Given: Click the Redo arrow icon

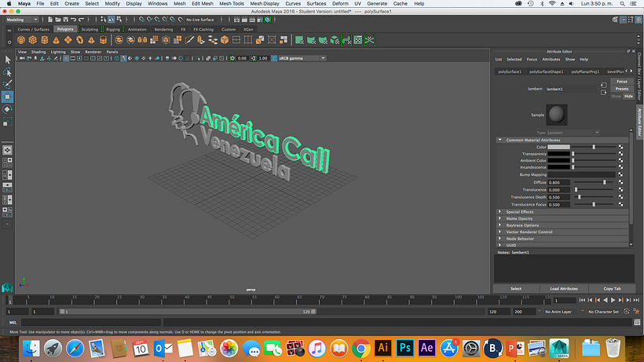Looking at the screenshot, I should [82, 20].
